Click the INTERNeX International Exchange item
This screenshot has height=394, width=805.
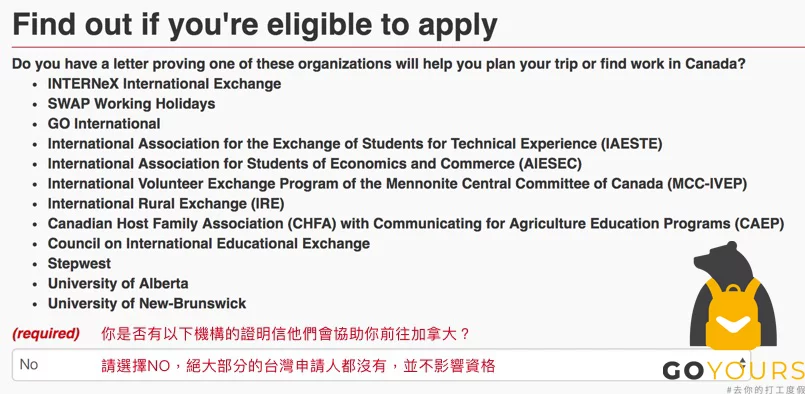(164, 84)
